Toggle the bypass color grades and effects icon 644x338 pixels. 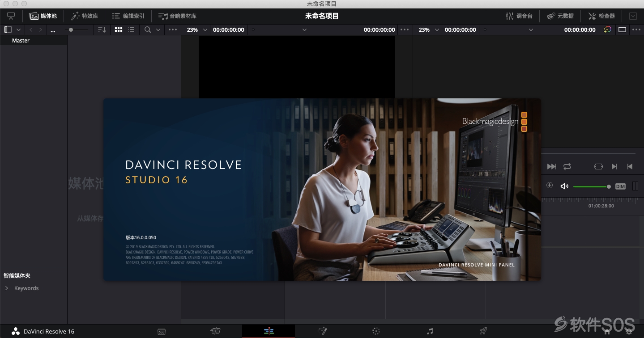(x=607, y=30)
